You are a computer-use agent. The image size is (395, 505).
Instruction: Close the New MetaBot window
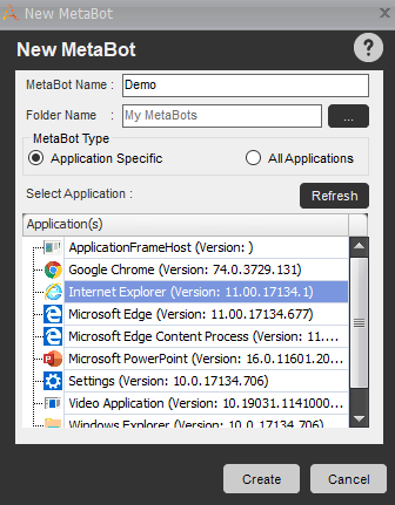tap(385, 13)
